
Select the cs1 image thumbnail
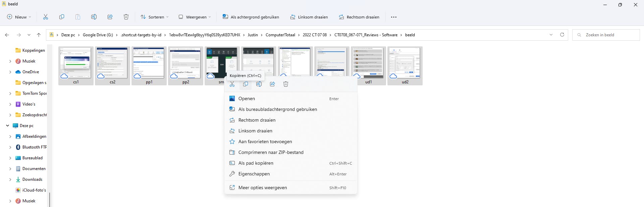(x=76, y=66)
